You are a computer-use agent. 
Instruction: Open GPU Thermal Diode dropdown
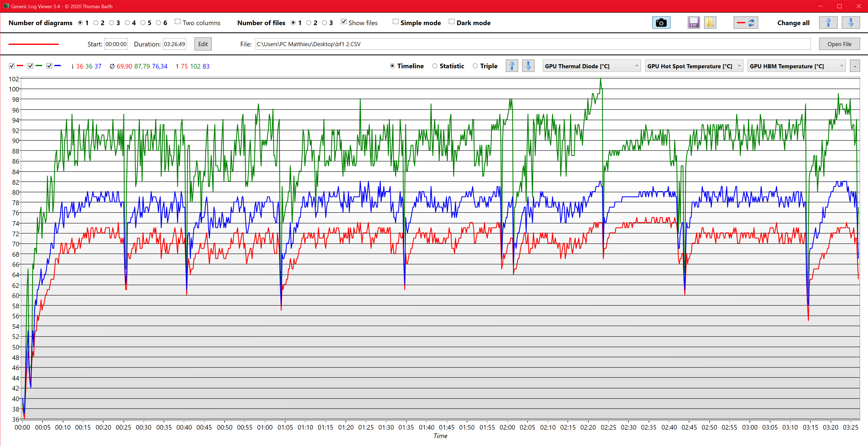[x=591, y=66]
